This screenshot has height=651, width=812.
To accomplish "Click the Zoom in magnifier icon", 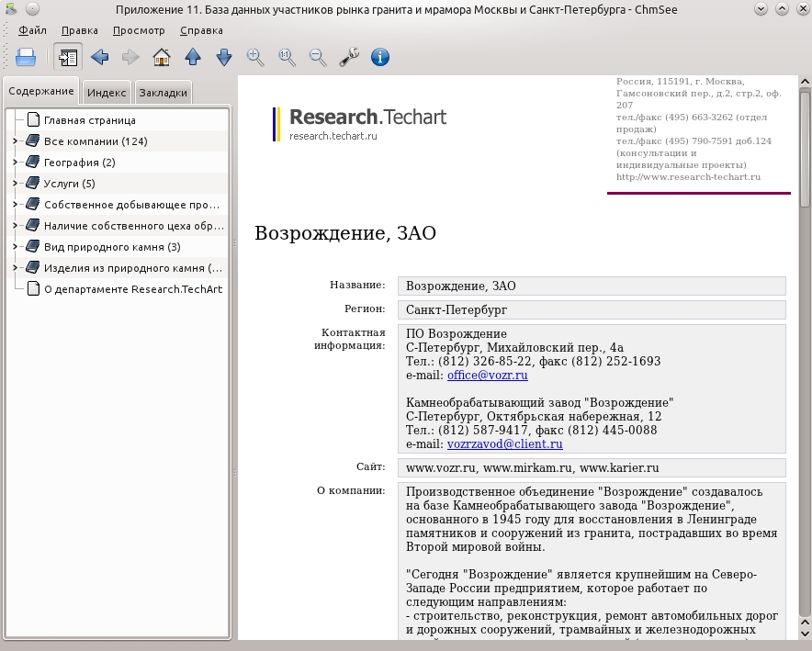I will click(255, 57).
